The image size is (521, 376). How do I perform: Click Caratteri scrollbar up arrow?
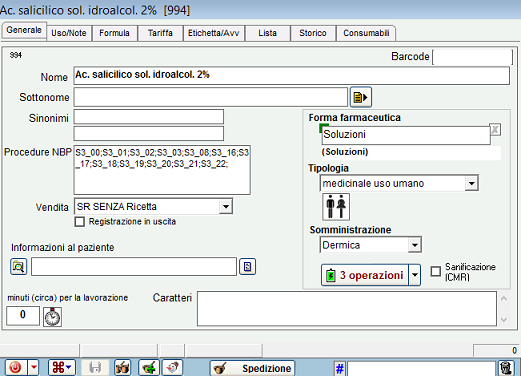pyautogui.click(x=504, y=299)
